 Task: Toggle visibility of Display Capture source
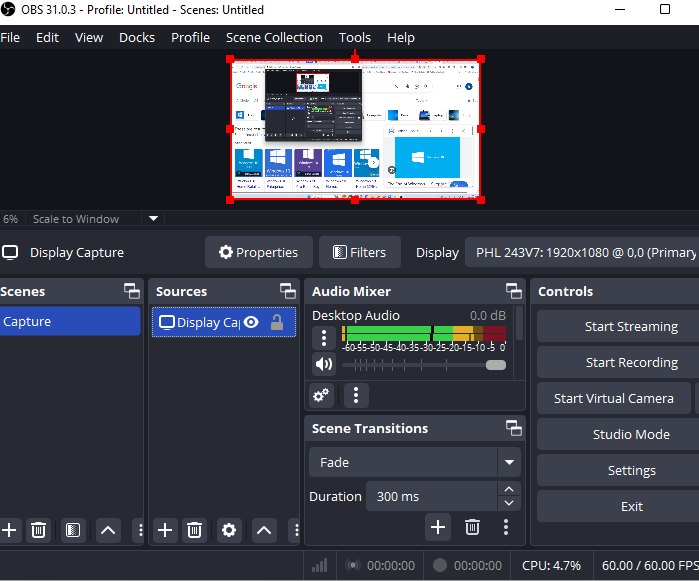point(251,322)
